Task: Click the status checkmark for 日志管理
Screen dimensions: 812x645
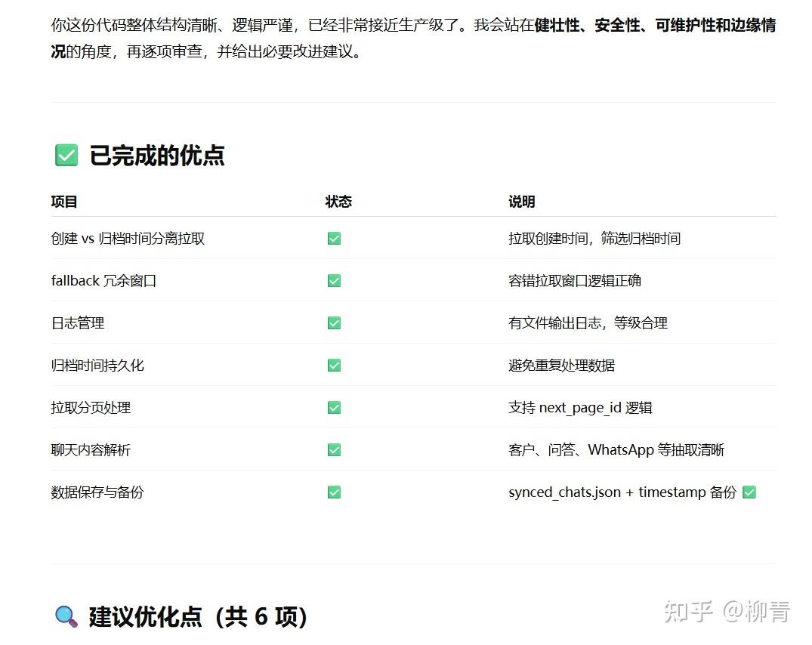Action: (x=333, y=322)
